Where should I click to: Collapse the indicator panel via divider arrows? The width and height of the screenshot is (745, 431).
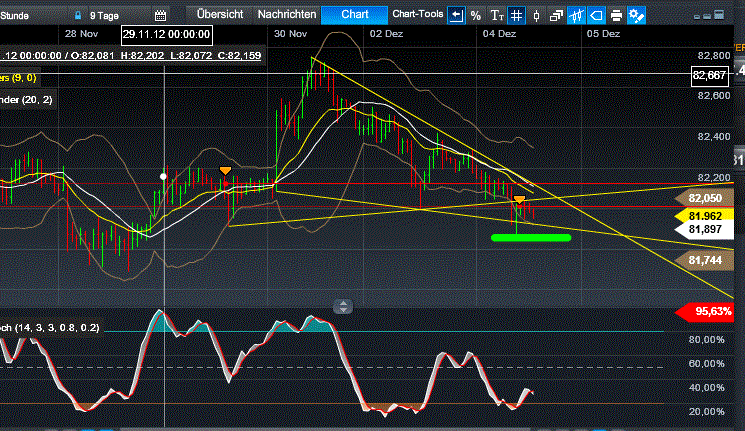point(342,306)
